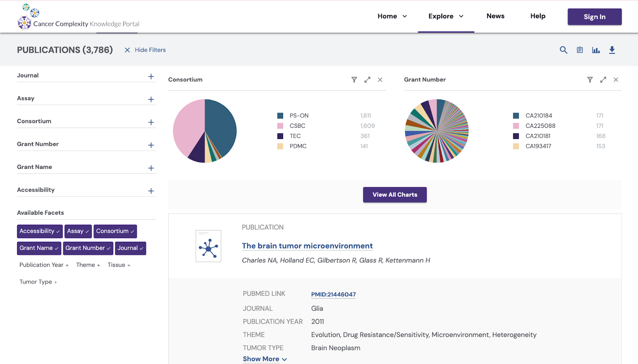Viewport: 638px width, 364px height.
Task: Click the search magnifier icon
Action: (563, 50)
